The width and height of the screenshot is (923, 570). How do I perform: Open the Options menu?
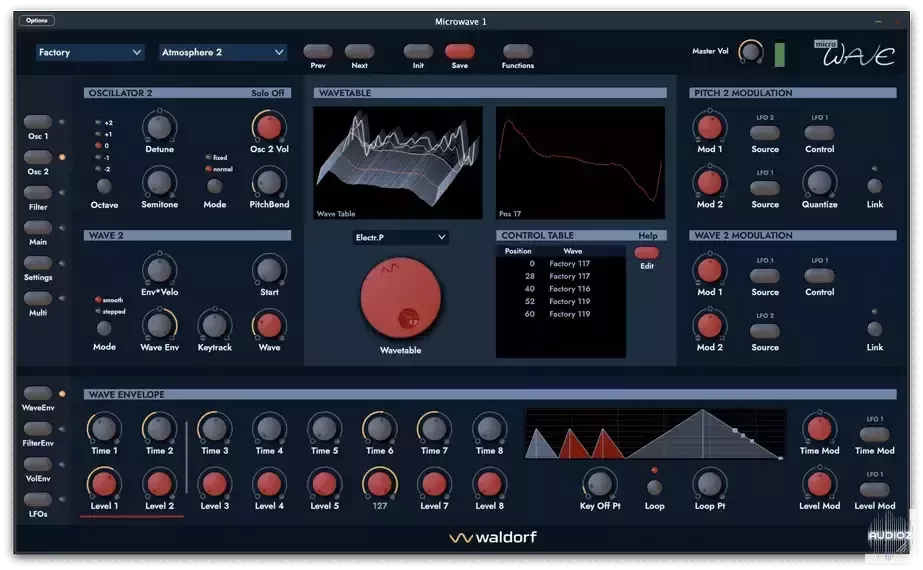point(36,21)
